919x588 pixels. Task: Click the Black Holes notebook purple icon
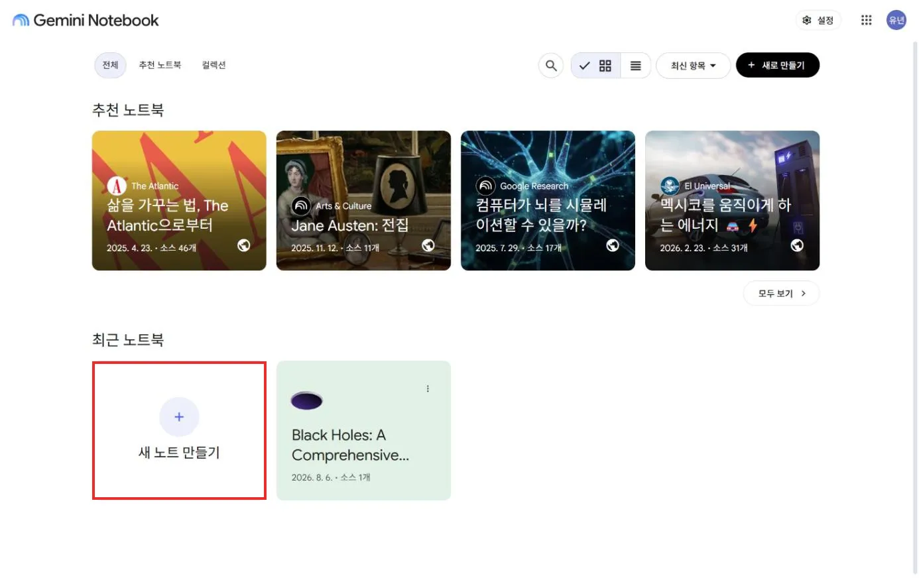point(307,400)
